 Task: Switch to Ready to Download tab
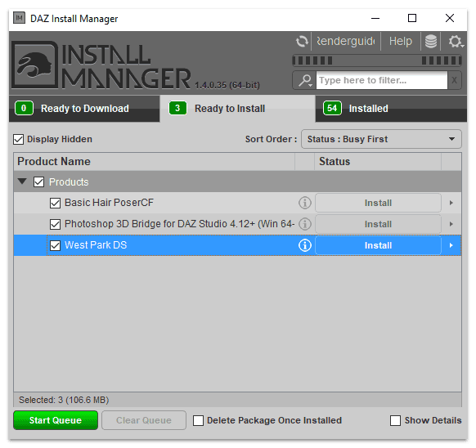click(84, 109)
